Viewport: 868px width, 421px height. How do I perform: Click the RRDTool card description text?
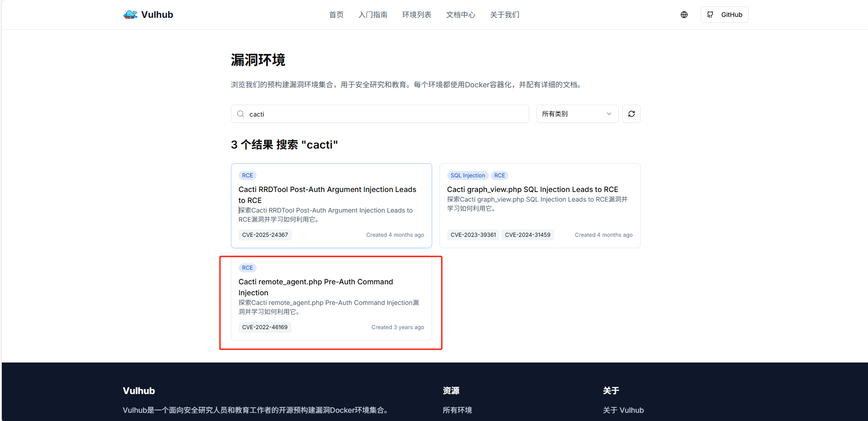(325, 215)
